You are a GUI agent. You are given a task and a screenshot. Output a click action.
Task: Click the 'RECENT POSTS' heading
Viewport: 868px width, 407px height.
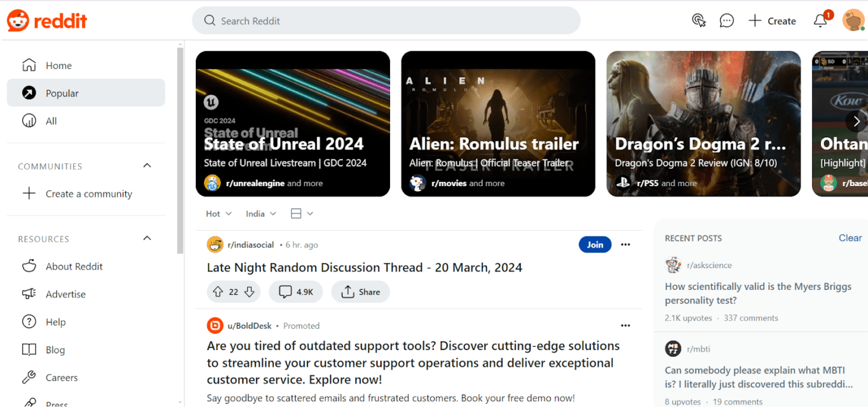[693, 238]
